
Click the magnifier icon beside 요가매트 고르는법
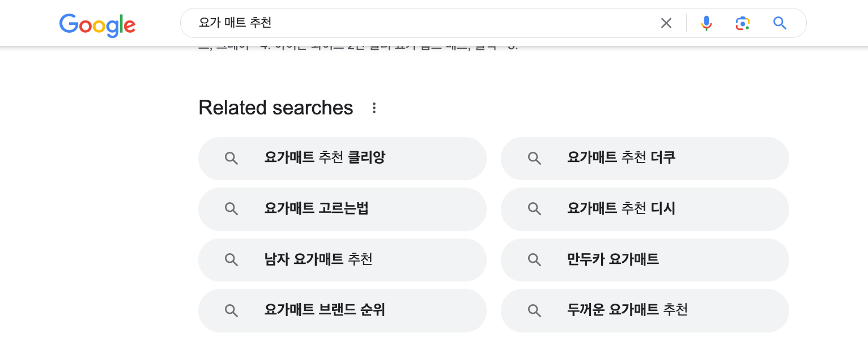click(x=232, y=208)
